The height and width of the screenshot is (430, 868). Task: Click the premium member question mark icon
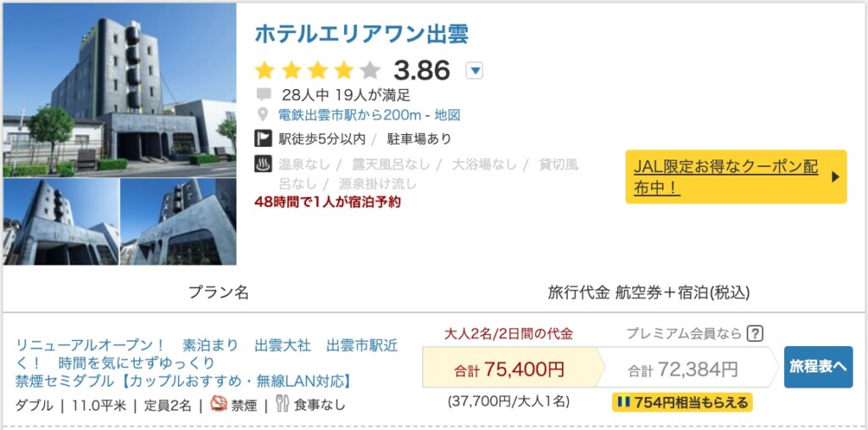point(754,333)
